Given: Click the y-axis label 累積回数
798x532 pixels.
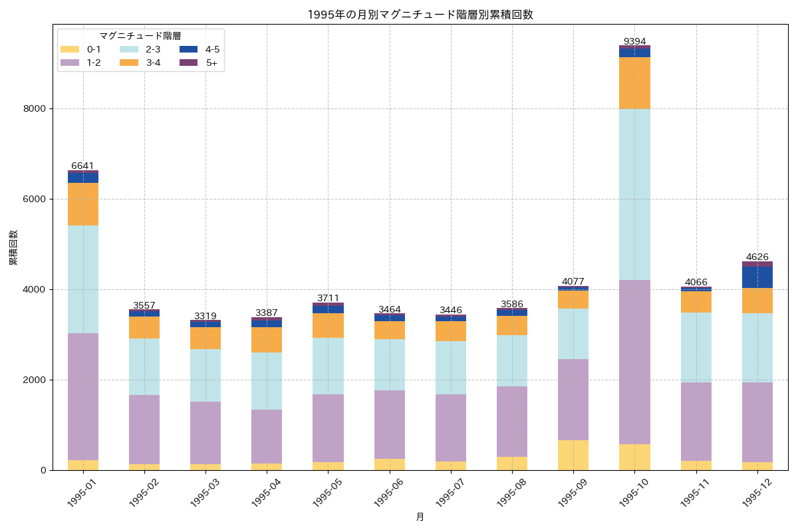Looking at the screenshot, I should pos(13,247).
